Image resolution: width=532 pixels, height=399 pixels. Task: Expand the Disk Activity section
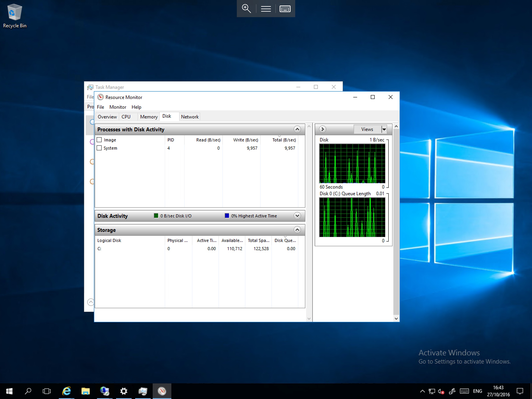coord(297,216)
